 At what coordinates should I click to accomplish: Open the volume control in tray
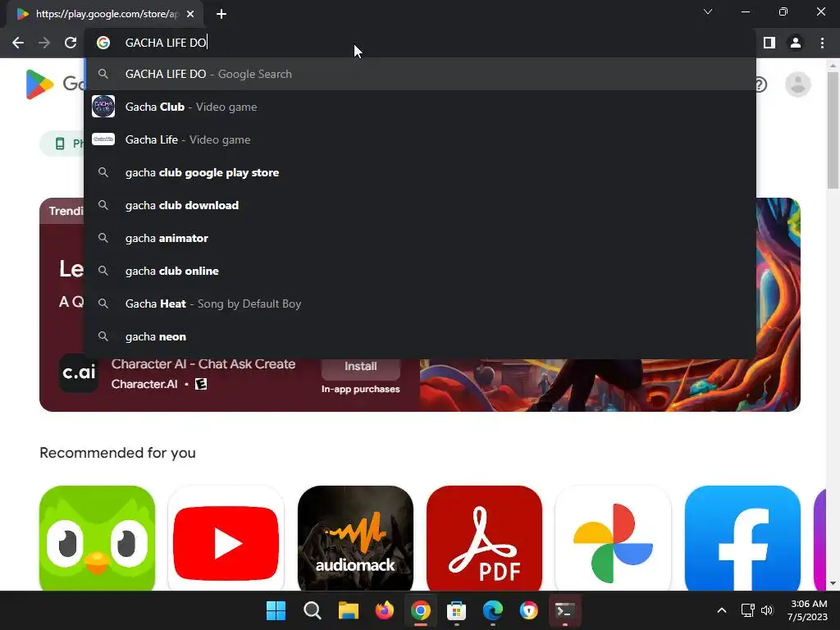[767, 610]
